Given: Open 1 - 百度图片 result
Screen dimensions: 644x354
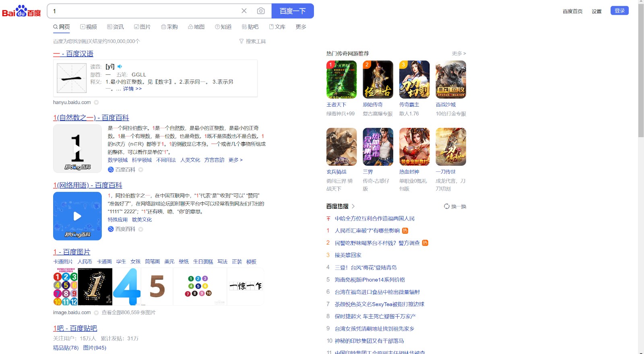Looking at the screenshot, I should point(72,252).
